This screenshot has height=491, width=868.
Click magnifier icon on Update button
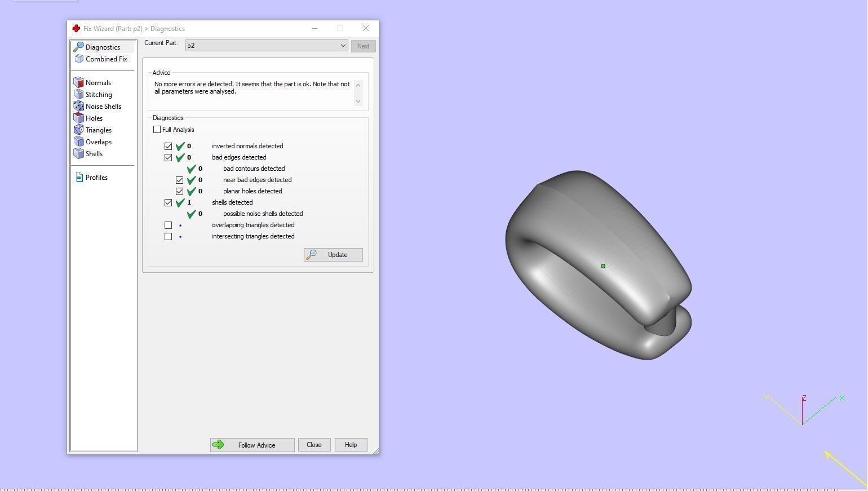point(311,255)
